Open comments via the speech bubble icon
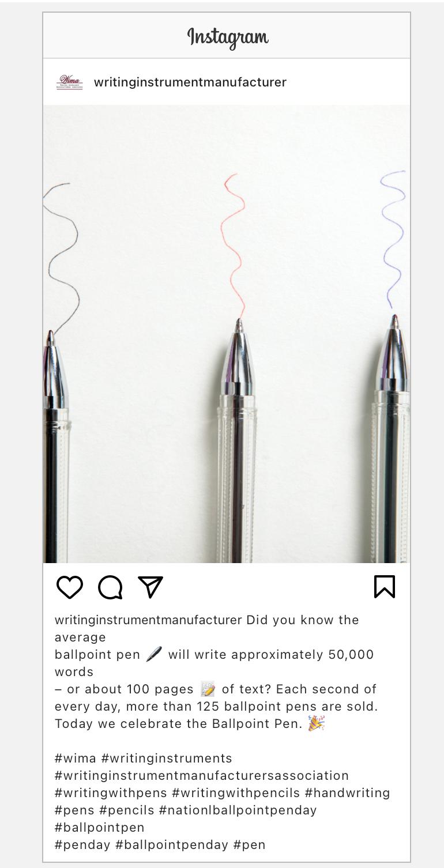Image resolution: width=444 pixels, height=868 pixels. 110,587
